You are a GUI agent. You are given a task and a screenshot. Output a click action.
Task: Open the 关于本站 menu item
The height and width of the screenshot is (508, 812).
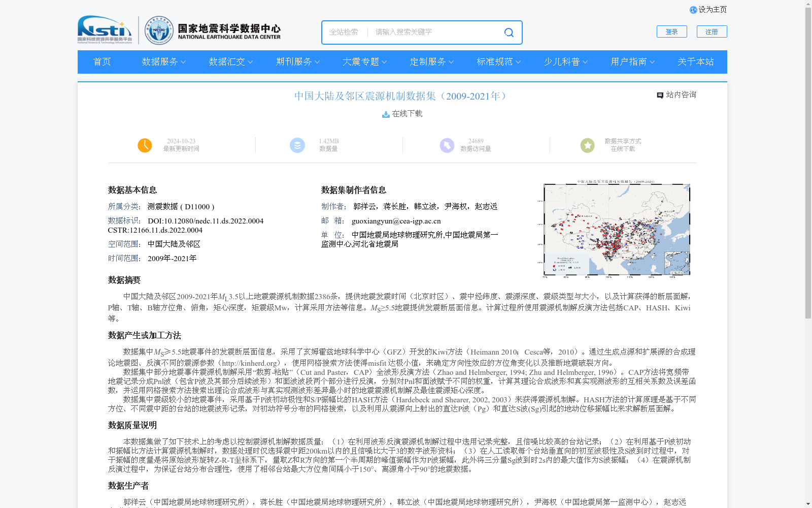point(696,62)
